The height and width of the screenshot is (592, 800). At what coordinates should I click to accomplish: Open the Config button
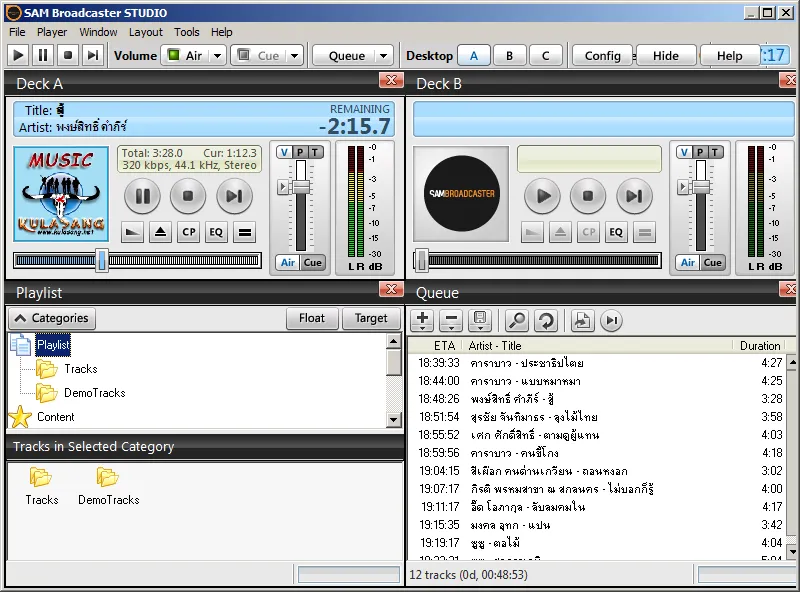(603, 55)
